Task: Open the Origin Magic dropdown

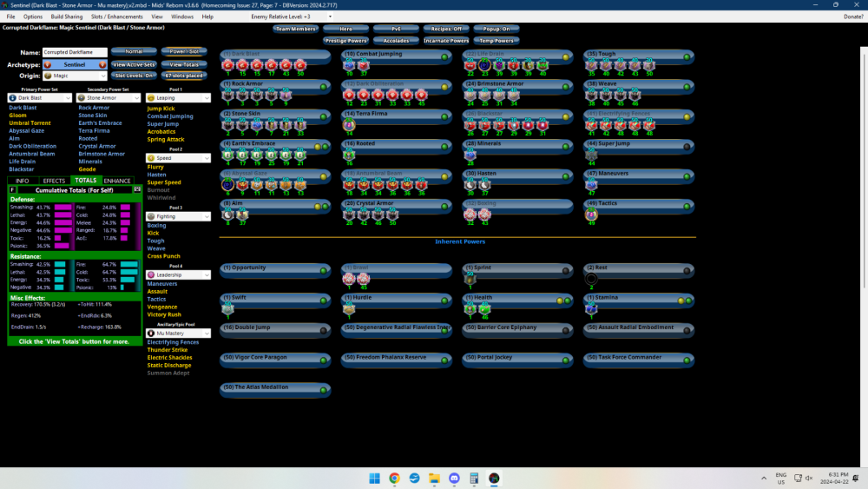Action: (75, 76)
